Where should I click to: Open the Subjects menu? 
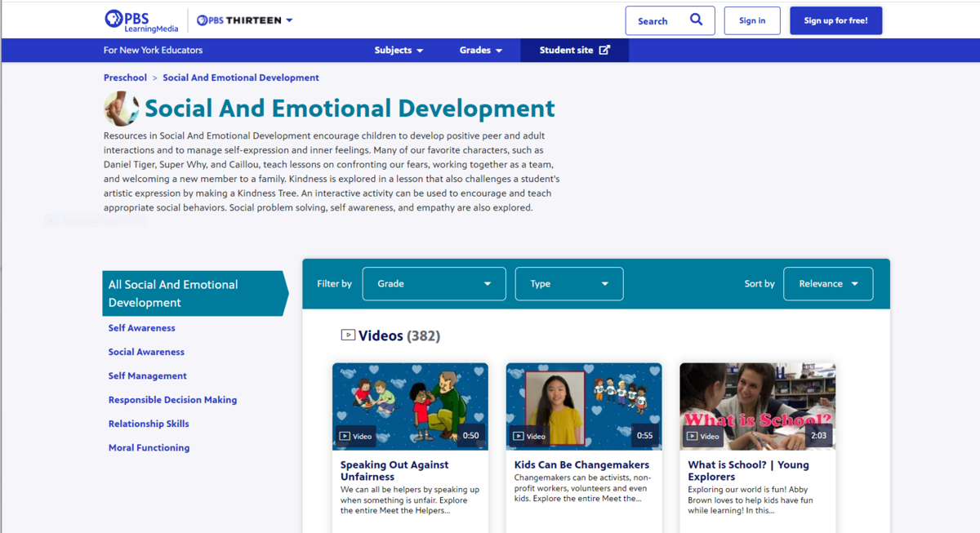pyautogui.click(x=398, y=50)
